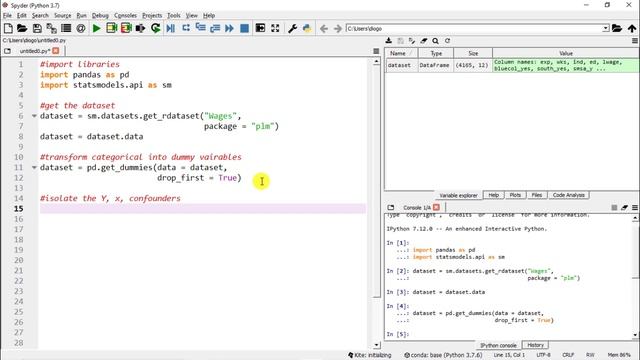The image size is (640, 360).
Task: Switch to Code Analysis tab
Action: pyautogui.click(x=569, y=195)
